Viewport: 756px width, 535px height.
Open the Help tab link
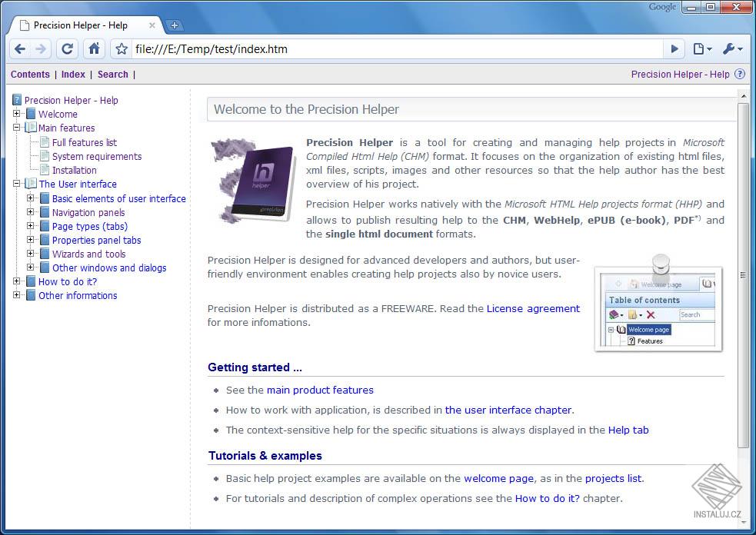628,430
